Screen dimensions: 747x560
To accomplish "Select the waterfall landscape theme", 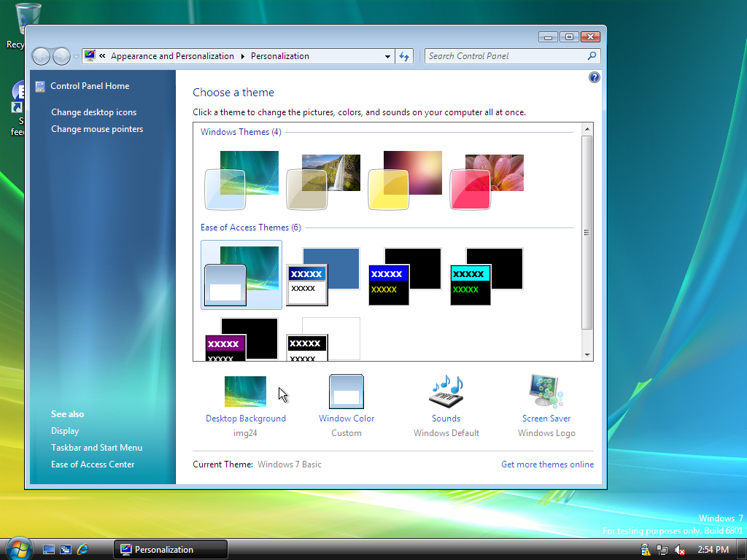I will 323,180.
